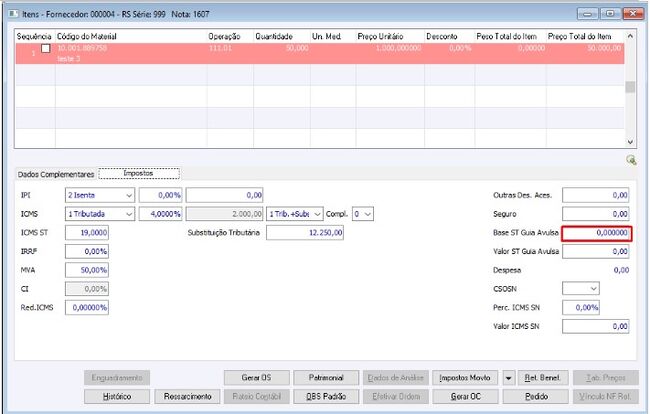Screen dimensions: 650x414
Task: Click the ICMS rate field showing 4,0000%
Action: [160, 214]
